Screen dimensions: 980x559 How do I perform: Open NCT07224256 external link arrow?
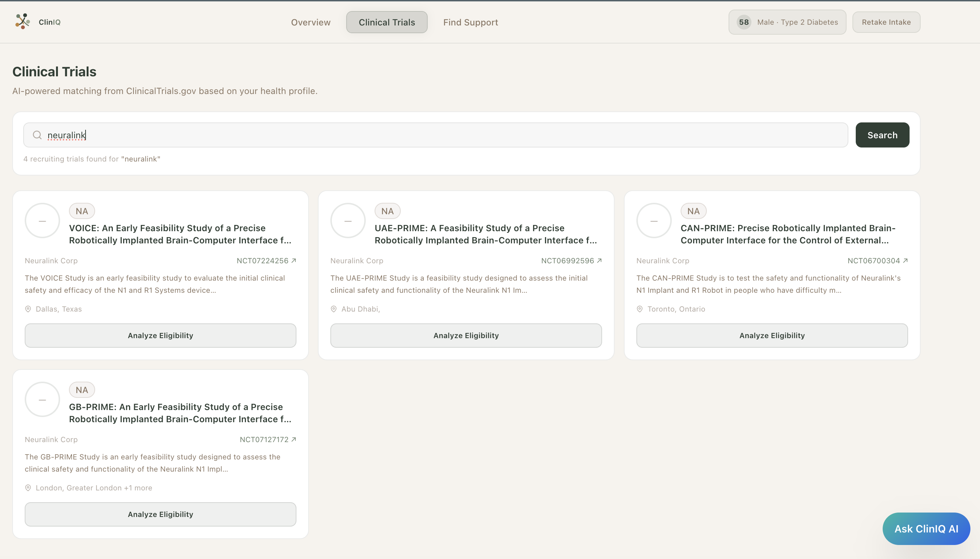(x=293, y=261)
